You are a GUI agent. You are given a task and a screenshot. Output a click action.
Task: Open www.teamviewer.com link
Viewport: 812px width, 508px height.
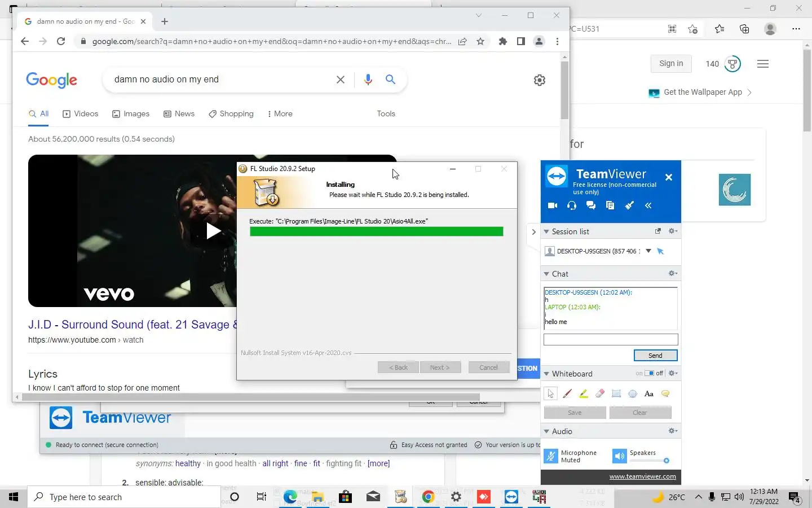coord(642,476)
